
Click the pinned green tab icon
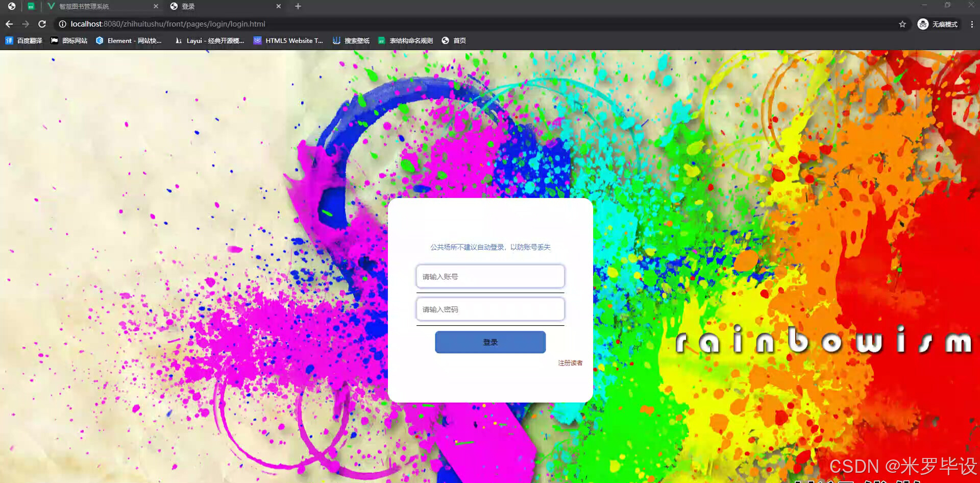click(x=31, y=6)
